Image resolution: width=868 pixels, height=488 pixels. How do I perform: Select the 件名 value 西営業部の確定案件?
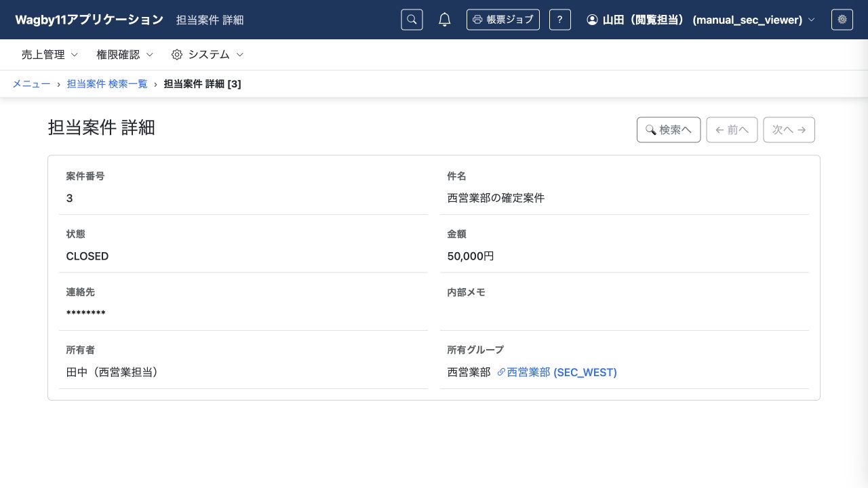tap(496, 198)
